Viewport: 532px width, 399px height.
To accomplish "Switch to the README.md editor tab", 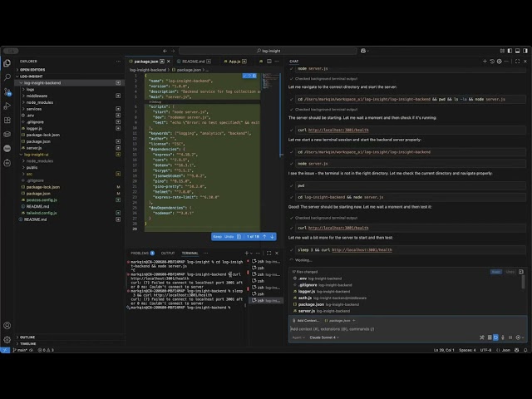I will 194,62.
